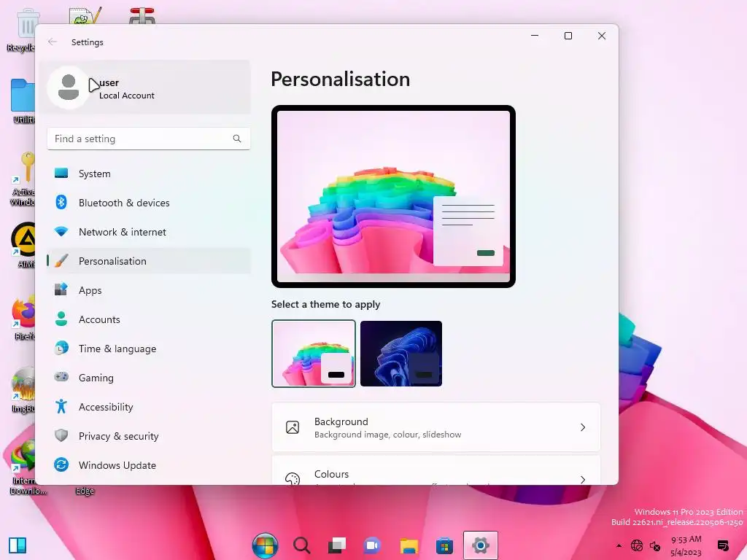Click the Accessibility figure icon

coord(61,406)
